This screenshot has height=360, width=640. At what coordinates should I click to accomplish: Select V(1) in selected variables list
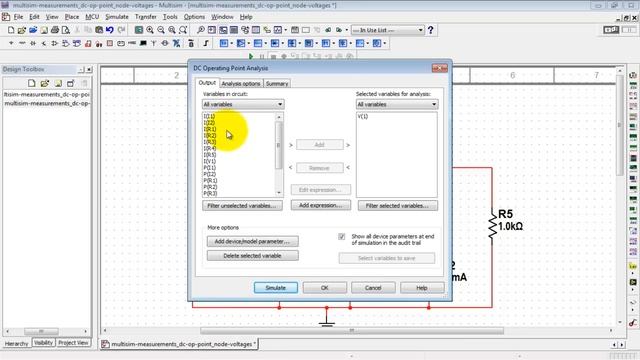pos(363,117)
